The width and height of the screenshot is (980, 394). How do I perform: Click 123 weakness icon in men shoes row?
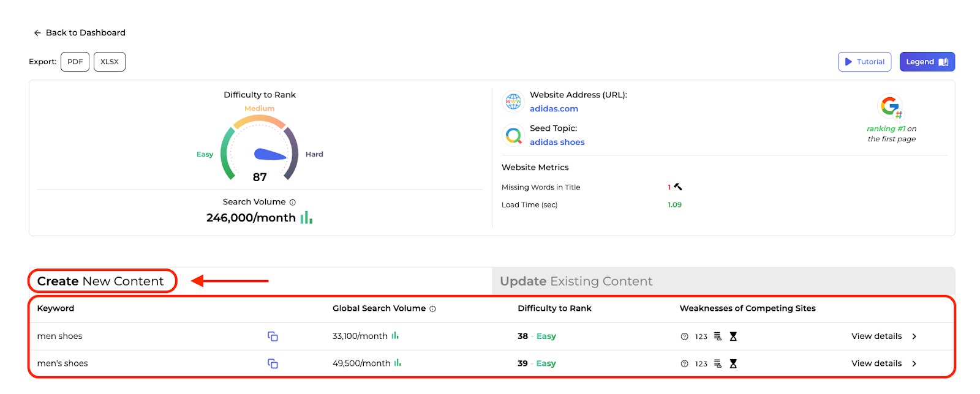pyautogui.click(x=701, y=337)
